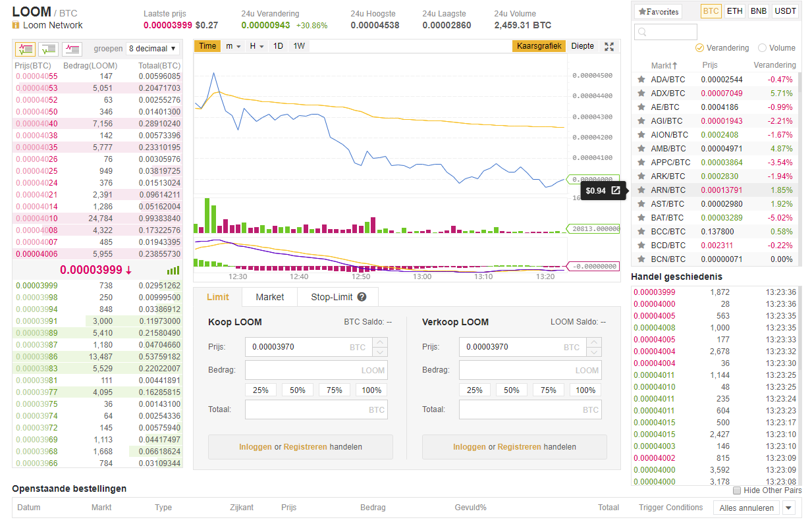Star the ADX/BTC market
Viewport: 812px width, 526px height.
pyautogui.click(x=641, y=93)
